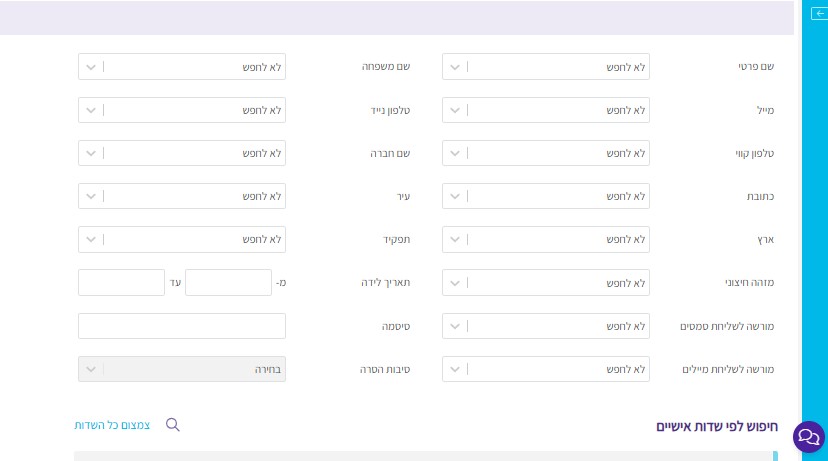Image resolution: width=828 pixels, height=461 pixels.
Task: Open the מורשה לשליחת סמסים dropdown
Action: click(546, 326)
